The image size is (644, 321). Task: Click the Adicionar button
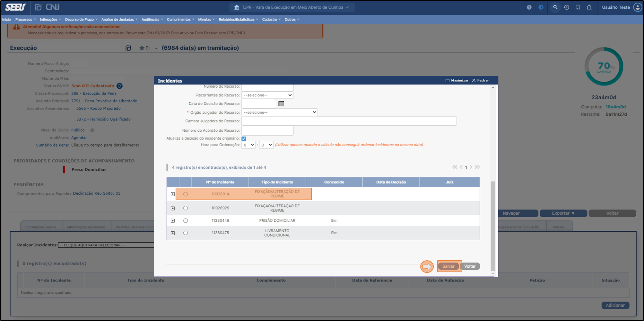[615, 306]
